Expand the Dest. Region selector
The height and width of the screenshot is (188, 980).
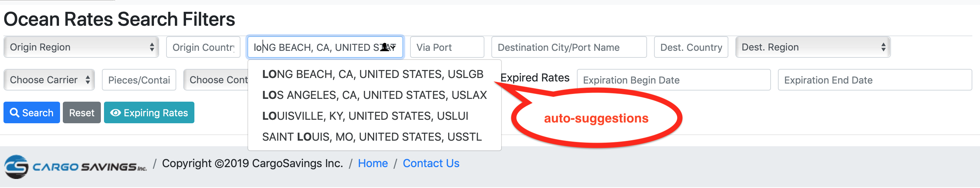812,47
